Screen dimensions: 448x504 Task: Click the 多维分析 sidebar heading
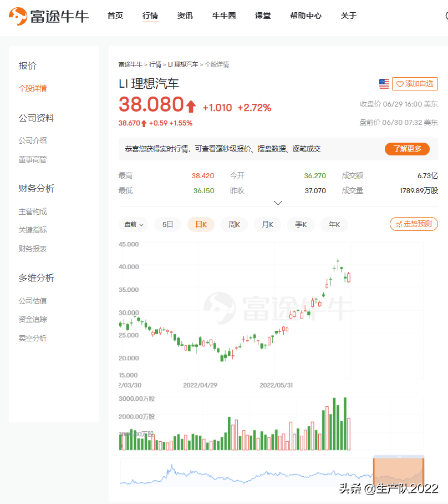[36, 278]
